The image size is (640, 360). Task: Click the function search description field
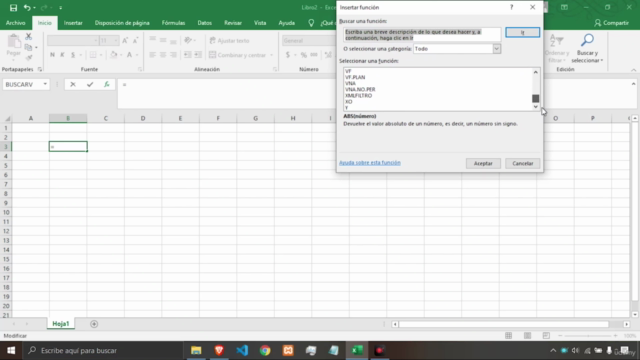(422, 35)
